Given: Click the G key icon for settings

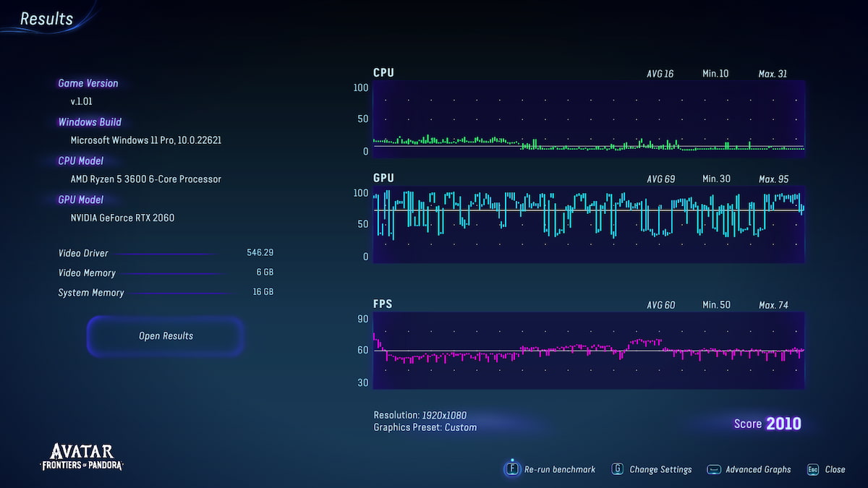Looking at the screenshot, I should click(618, 469).
